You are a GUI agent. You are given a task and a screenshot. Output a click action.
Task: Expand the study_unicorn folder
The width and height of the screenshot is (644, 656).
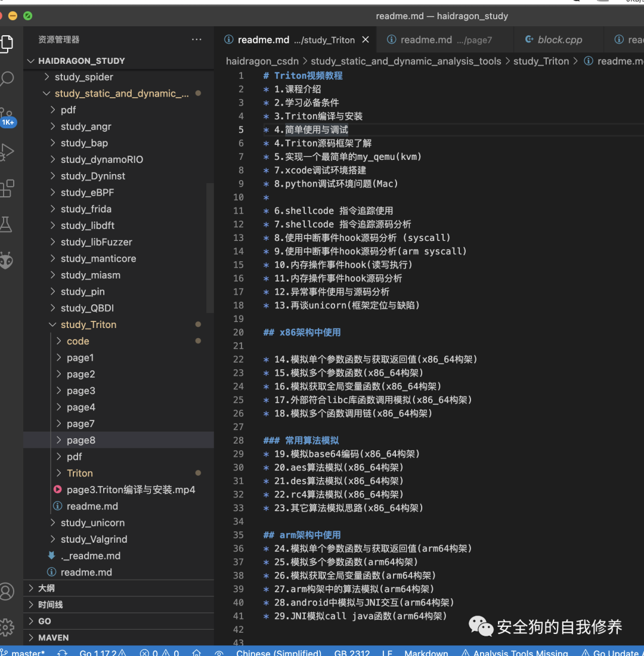click(x=119, y=522)
